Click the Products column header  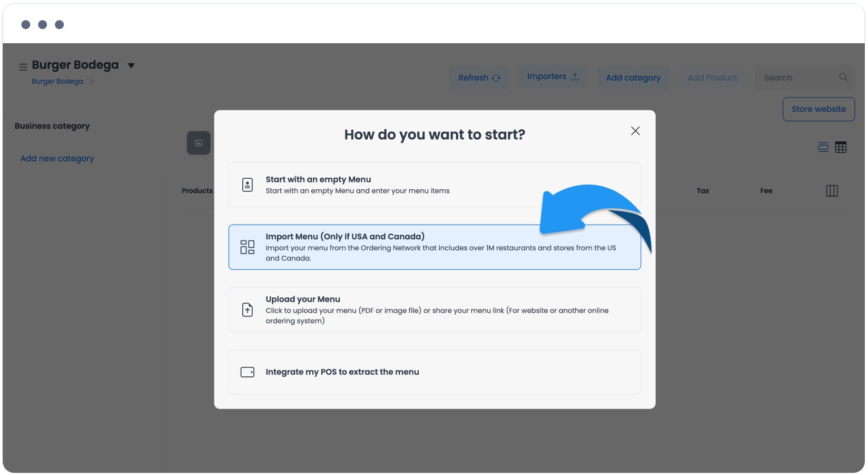(x=198, y=191)
